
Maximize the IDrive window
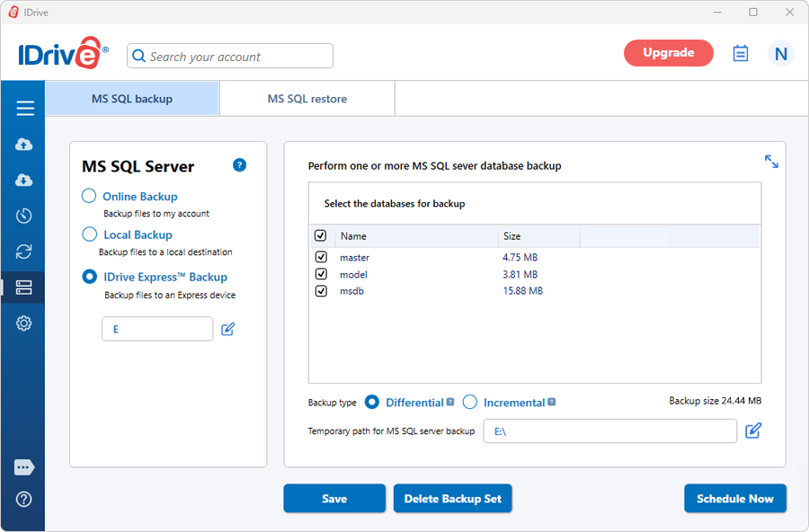(x=753, y=12)
